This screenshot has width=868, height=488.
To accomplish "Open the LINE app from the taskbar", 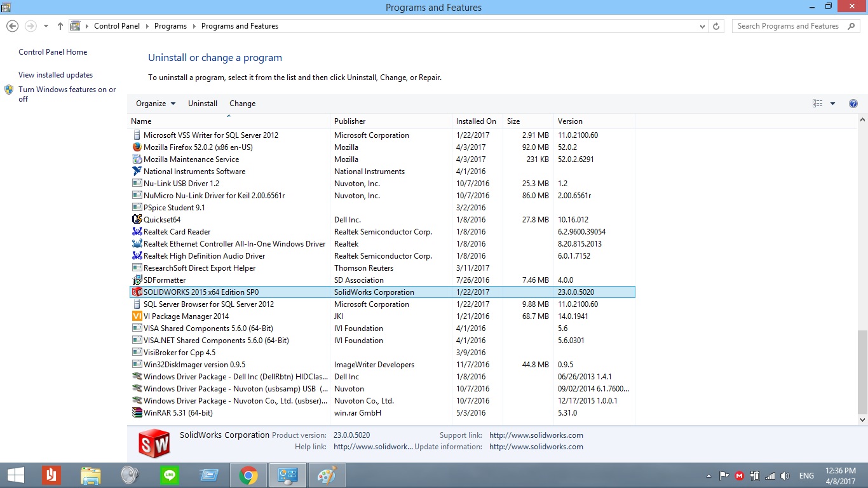I will [x=170, y=475].
